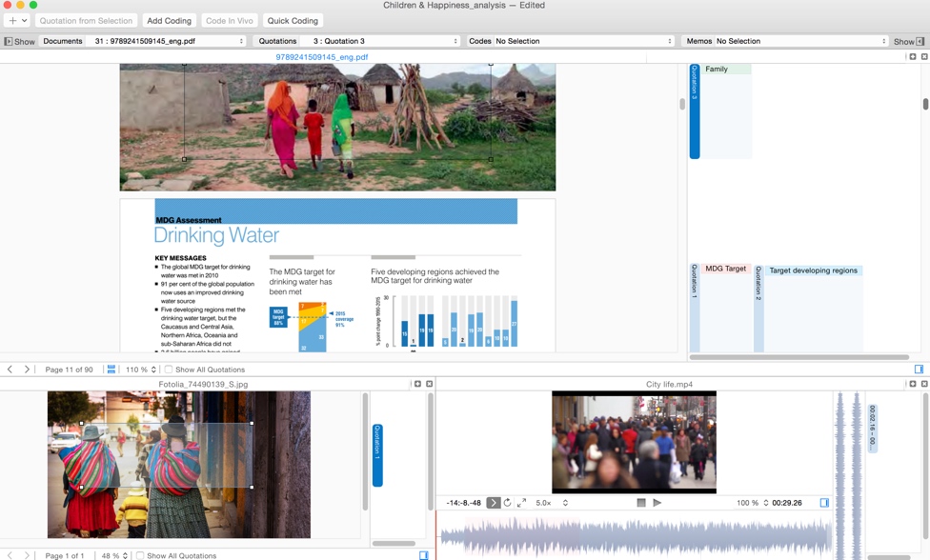Click the loop/refresh icon in video controls
This screenshot has height=560, width=930.
tap(507, 503)
